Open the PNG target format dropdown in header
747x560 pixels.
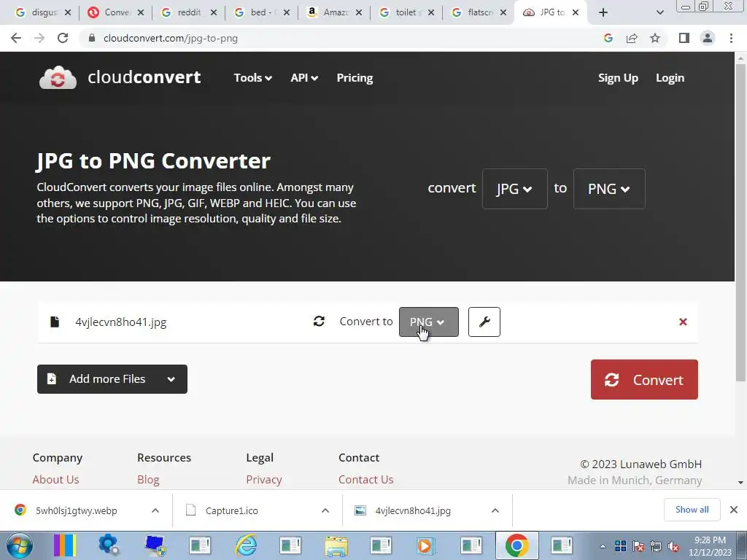pyautogui.click(x=609, y=189)
